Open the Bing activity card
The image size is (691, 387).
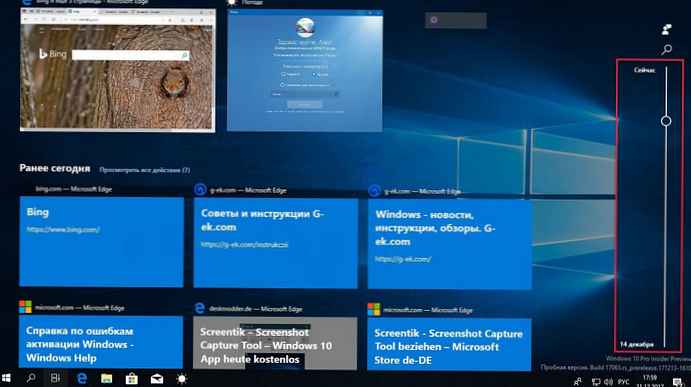pos(101,242)
